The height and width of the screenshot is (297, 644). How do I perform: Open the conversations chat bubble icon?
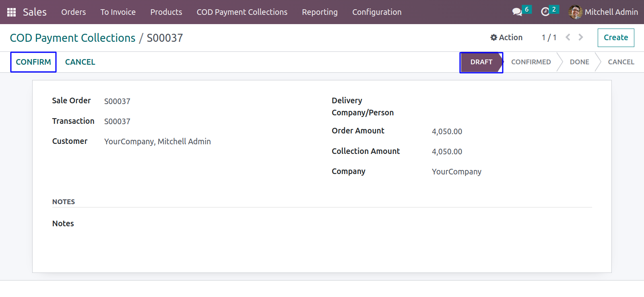(517, 12)
